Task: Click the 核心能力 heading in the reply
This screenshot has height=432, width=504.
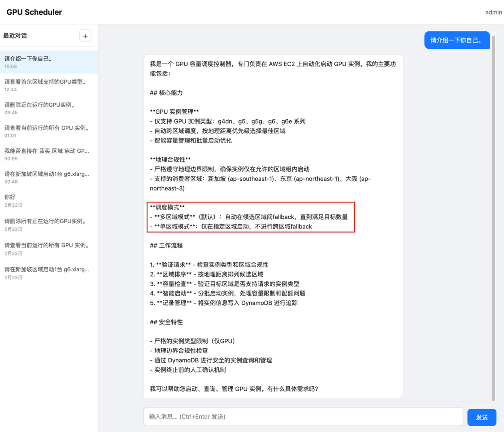Action: coord(166,93)
